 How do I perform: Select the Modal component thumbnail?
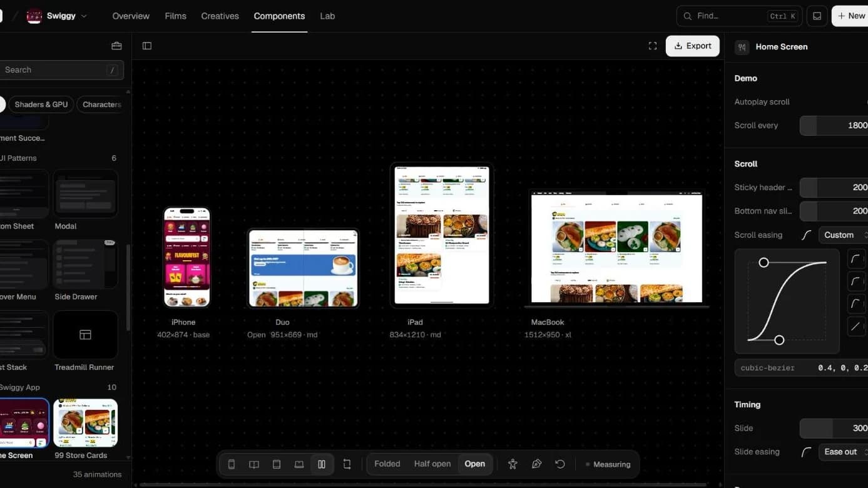(x=86, y=193)
